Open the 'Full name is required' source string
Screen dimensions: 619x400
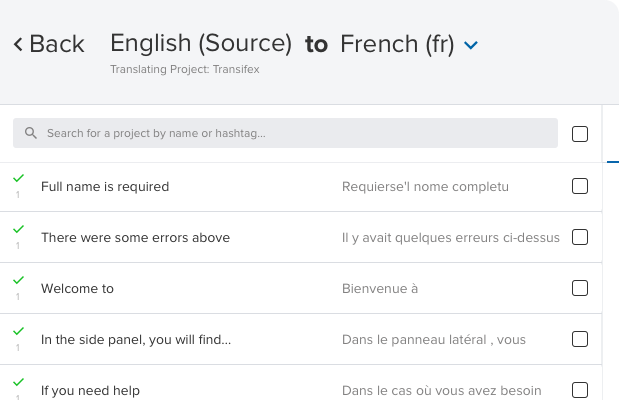click(105, 186)
